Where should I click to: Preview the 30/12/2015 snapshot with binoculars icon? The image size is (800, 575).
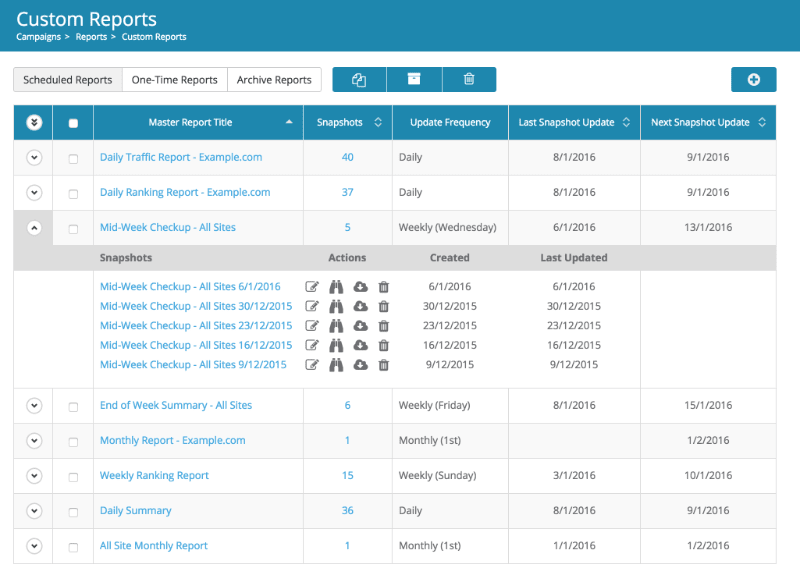[x=336, y=306]
